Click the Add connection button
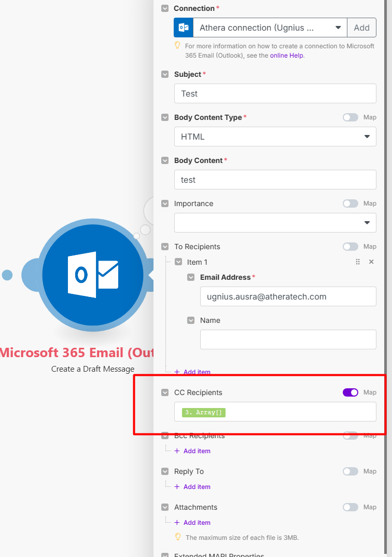The width and height of the screenshot is (392, 557). tap(361, 28)
